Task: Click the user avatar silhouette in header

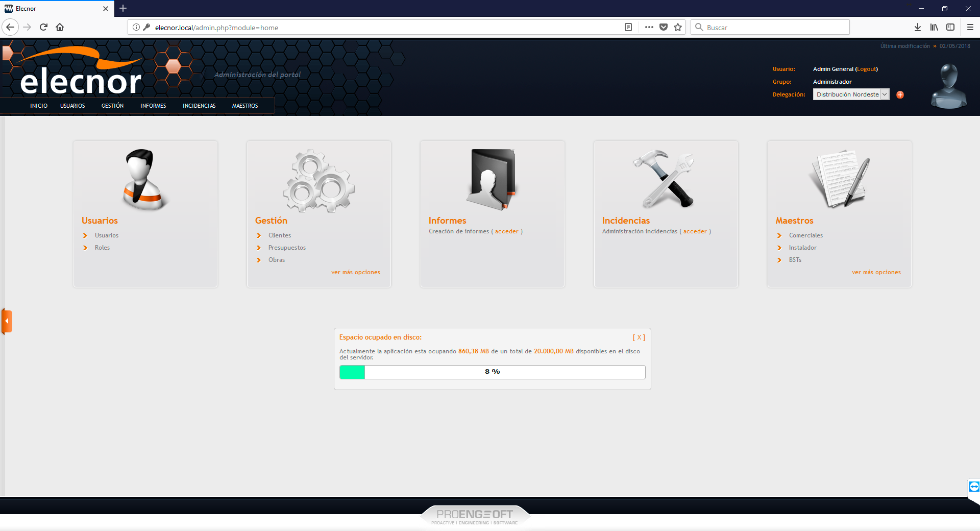Action: [x=948, y=86]
